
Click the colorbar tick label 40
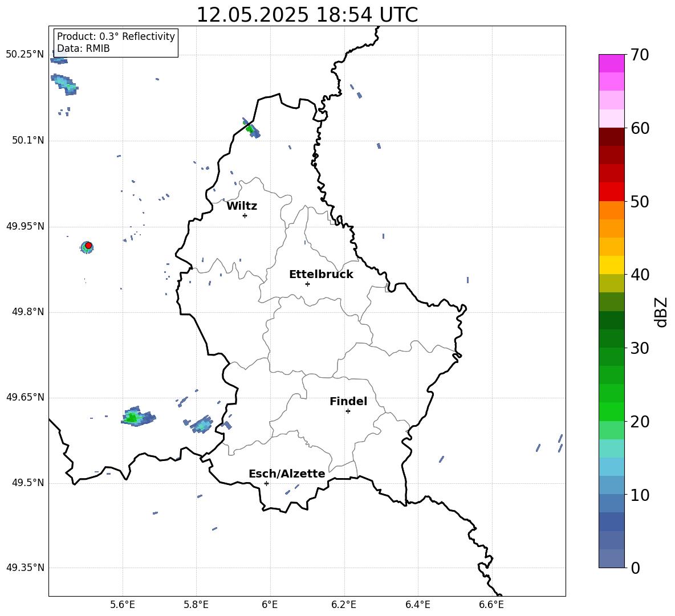point(640,275)
